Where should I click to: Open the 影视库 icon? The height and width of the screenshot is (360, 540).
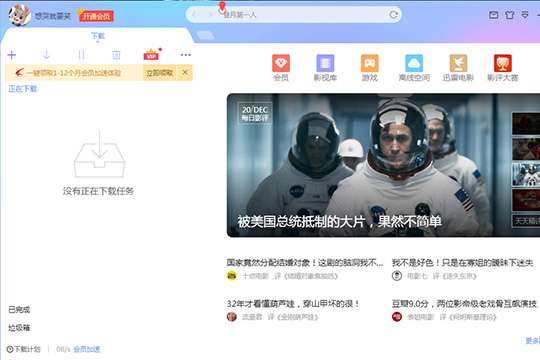click(325, 68)
